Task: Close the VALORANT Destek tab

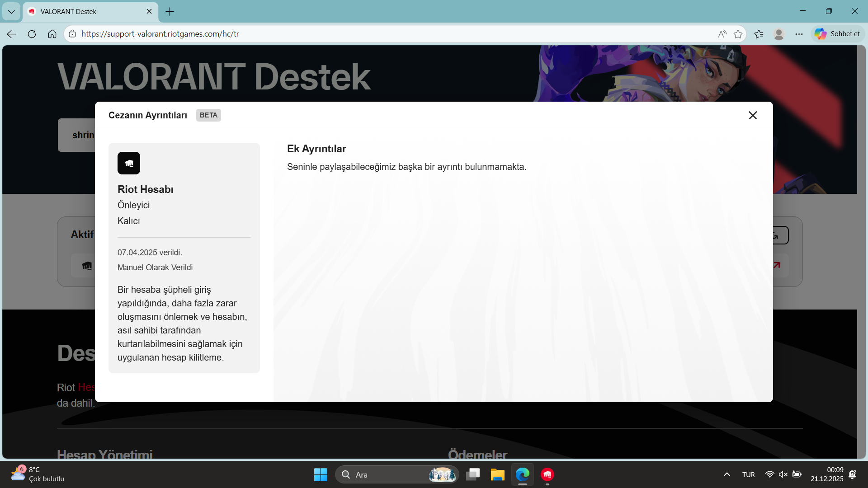Action: click(x=149, y=12)
